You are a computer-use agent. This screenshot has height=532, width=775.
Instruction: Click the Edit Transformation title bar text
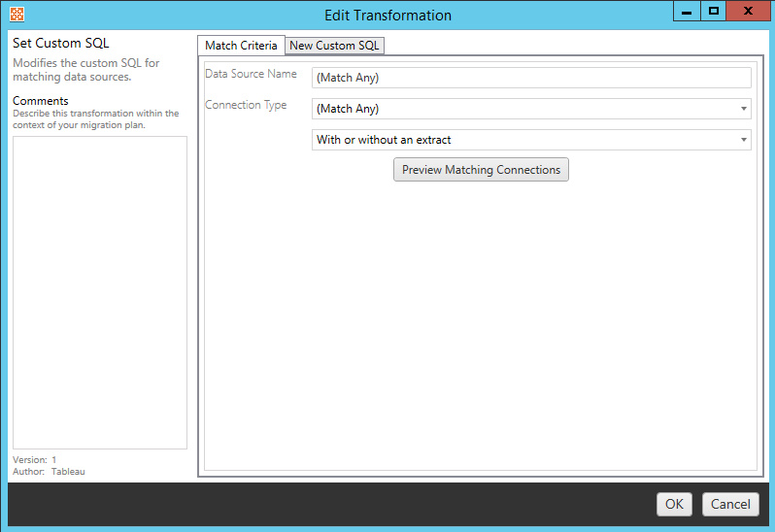388,16
